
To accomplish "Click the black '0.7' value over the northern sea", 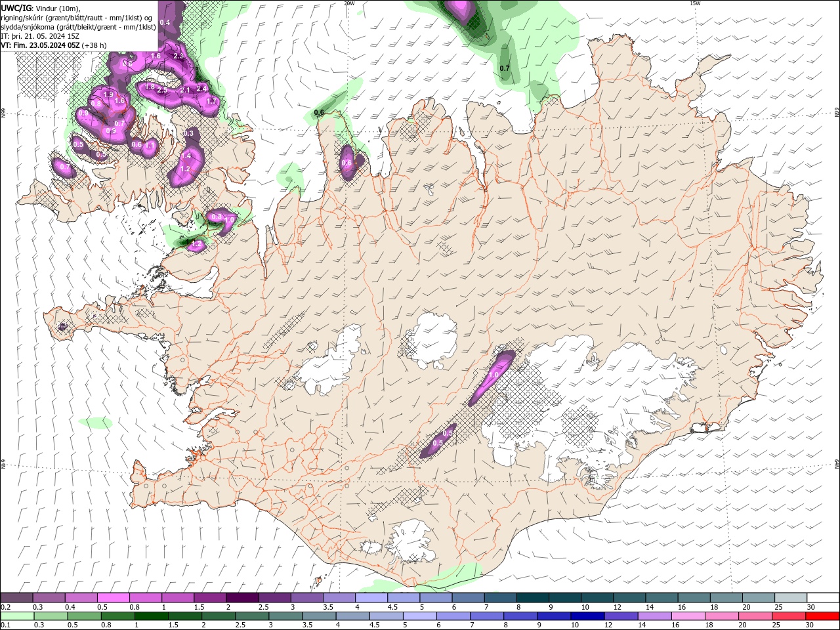I will (x=505, y=68).
